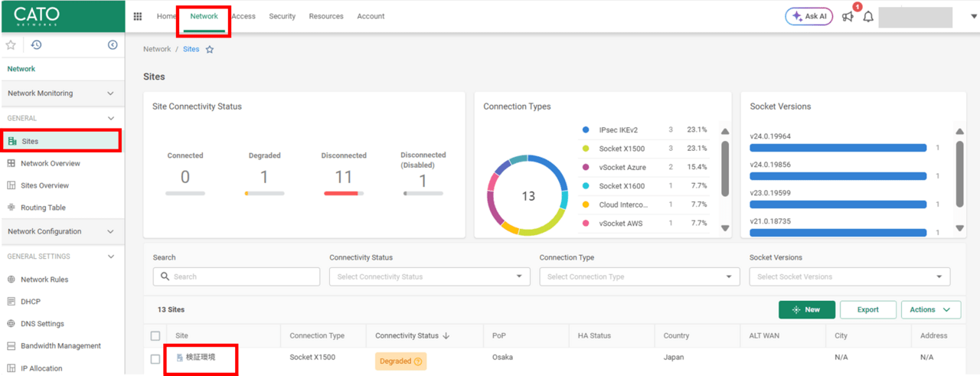The image size is (980, 376).
Task: Click the Disconnected status progress bar
Action: pyautogui.click(x=344, y=194)
